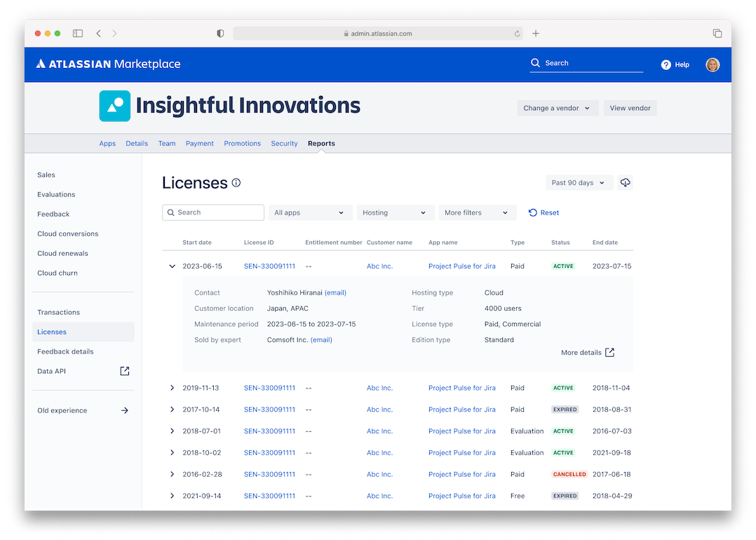Open the Past 90 days dropdown
This screenshot has height=540, width=756.
tap(579, 182)
